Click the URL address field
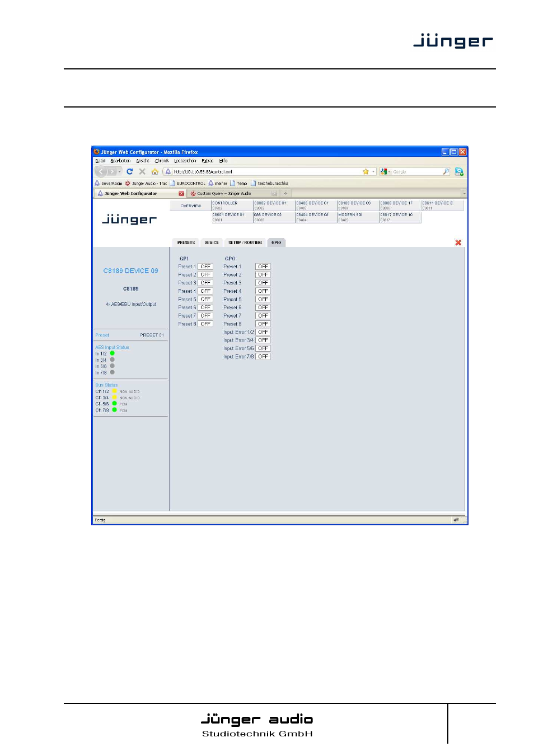534x756 pixels. click(263, 172)
